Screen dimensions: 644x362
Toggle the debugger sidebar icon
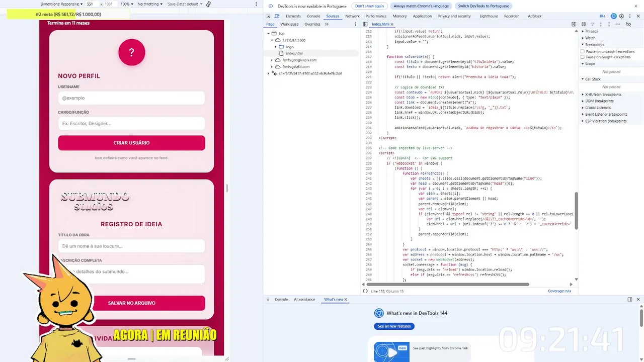point(574,24)
